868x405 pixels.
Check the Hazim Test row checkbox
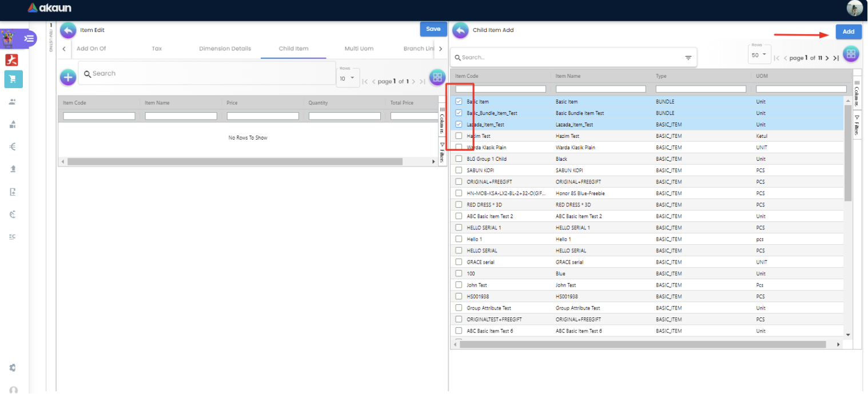point(459,136)
